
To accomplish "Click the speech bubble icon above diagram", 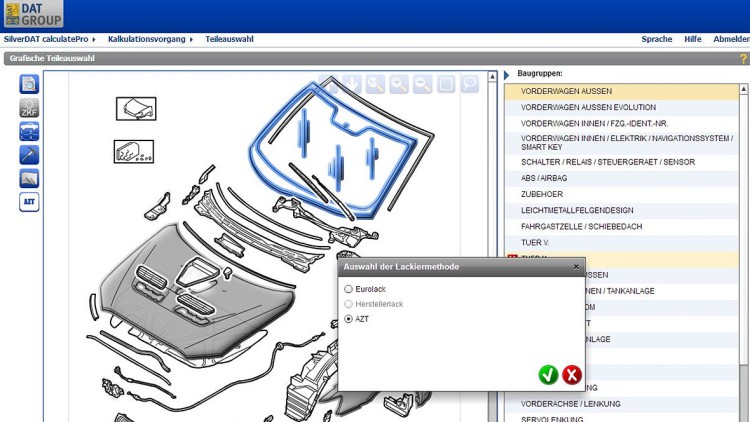I will coord(468,85).
